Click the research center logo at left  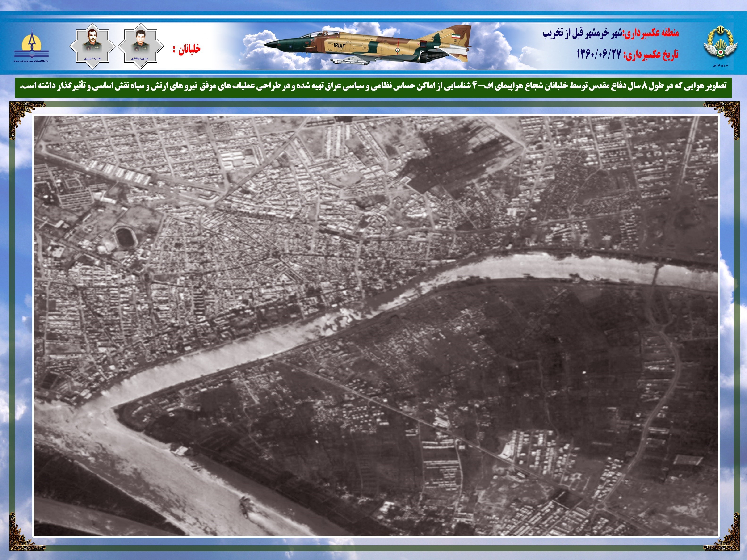click(31, 44)
